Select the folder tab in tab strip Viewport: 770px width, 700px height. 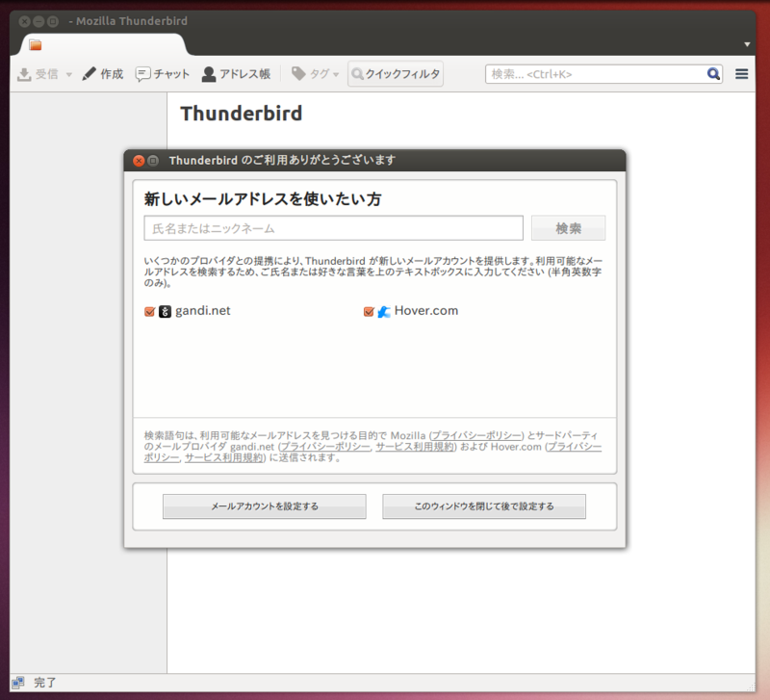coord(103,45)
